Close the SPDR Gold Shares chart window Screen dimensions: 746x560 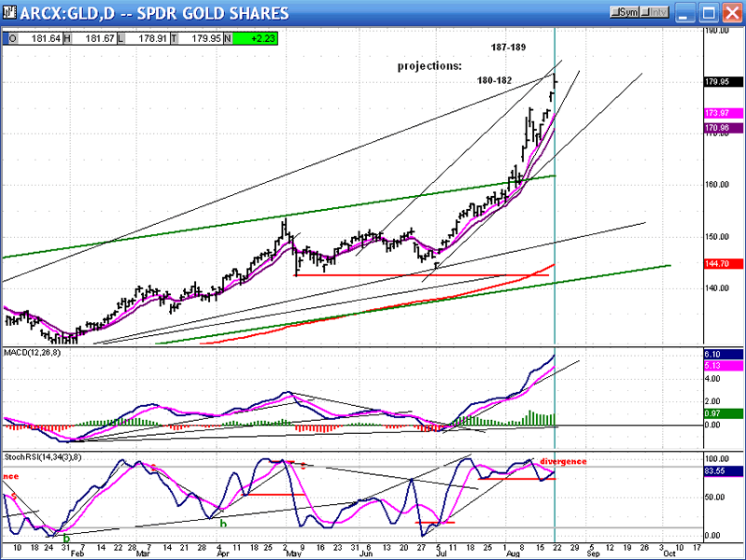tap(729, 13)
